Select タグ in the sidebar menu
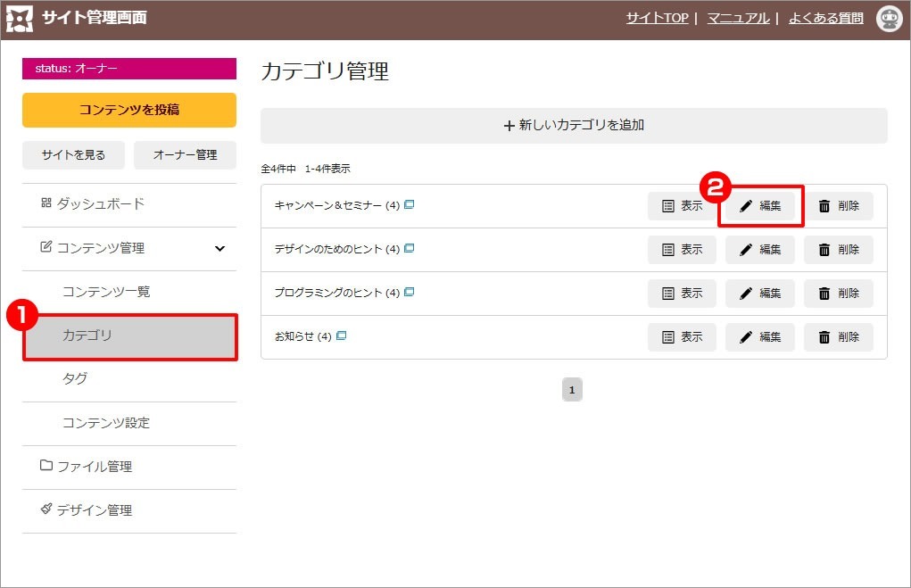Viewport: 911px width, 588px height. point(75,379)
